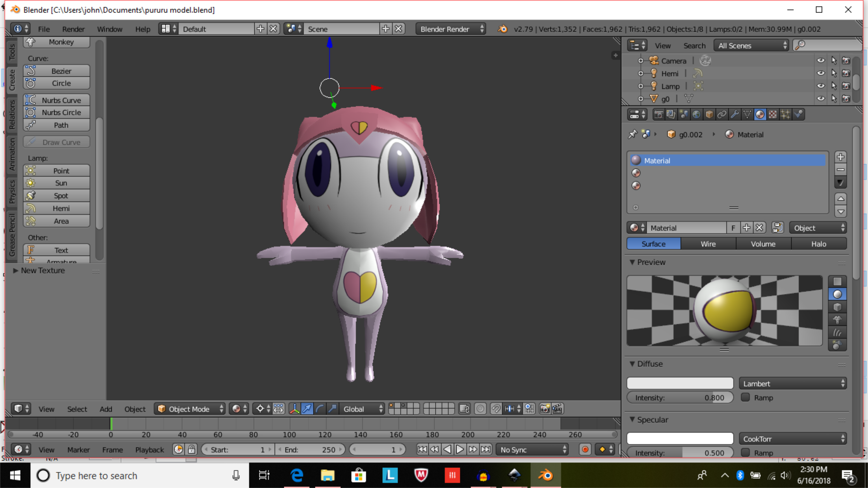The height and width of the screenshot is (488, 868).
Task: Add a new material slot with plus
Action: [x=841, y=157]
